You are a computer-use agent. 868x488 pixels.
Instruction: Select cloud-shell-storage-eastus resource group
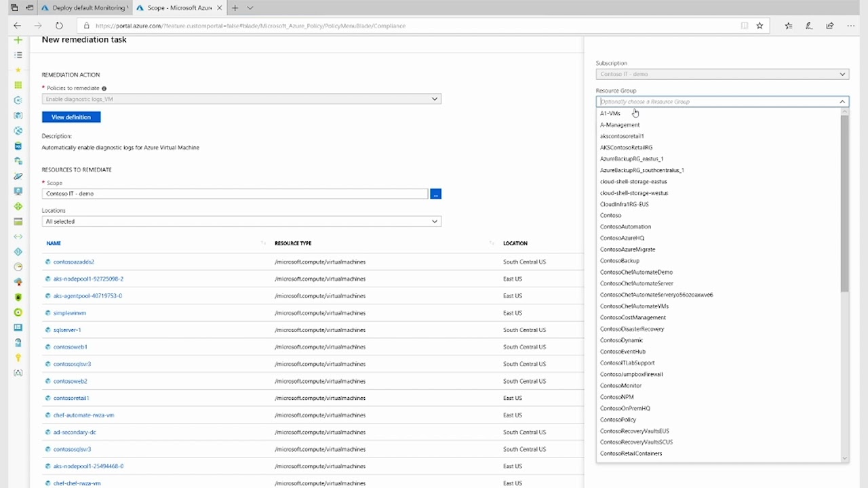[x=633, y=182]
